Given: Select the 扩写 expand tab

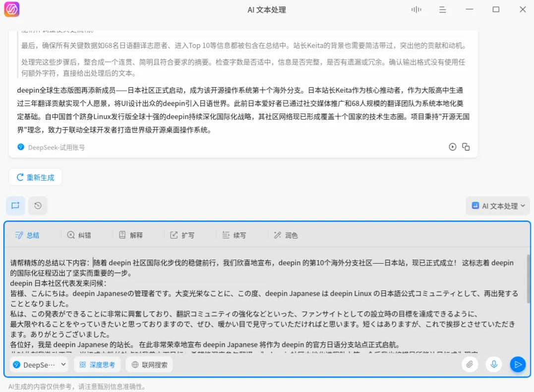Looking at the screenshot, I should click(x=182, y=235).
